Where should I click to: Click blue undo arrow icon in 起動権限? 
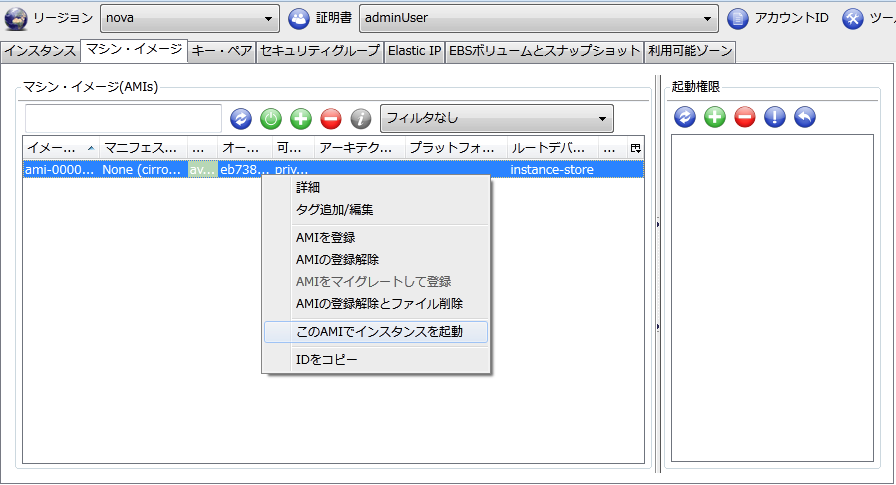[x=805, y=117]
